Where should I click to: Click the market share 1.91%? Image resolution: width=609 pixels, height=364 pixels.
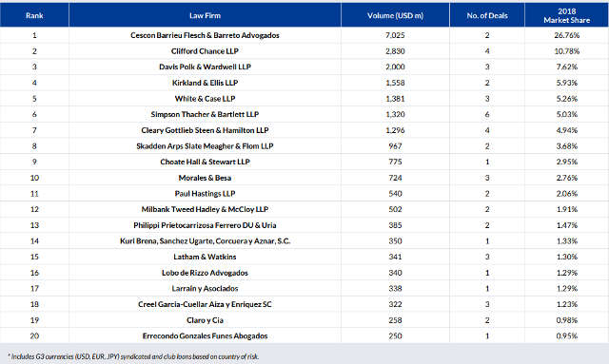(x=567, y=209)
